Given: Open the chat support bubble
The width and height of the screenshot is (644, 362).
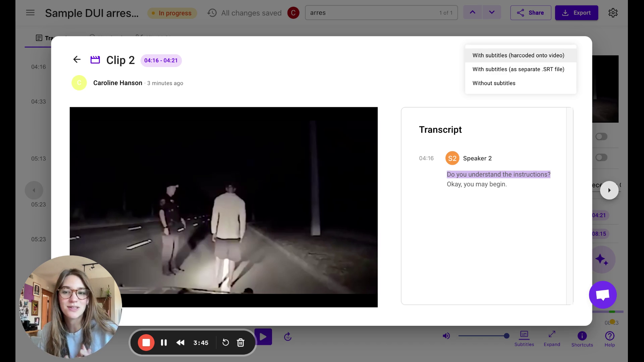Looking at the screenshot, I should (x=602, y=295).
